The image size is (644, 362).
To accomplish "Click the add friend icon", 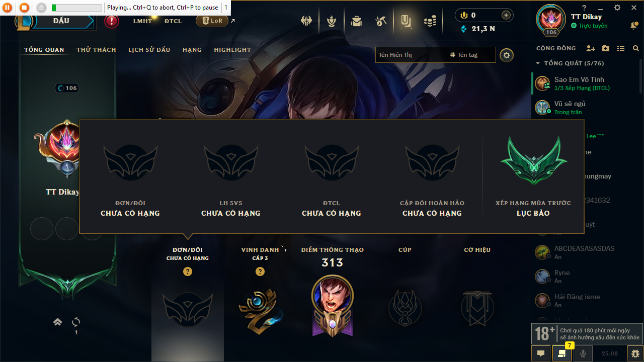I will (591, 48).
